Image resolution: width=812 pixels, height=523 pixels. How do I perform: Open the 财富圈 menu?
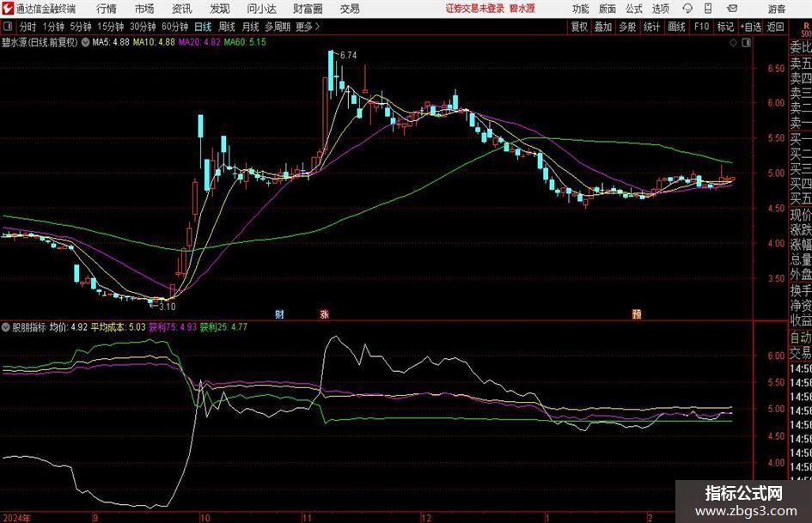308,9
